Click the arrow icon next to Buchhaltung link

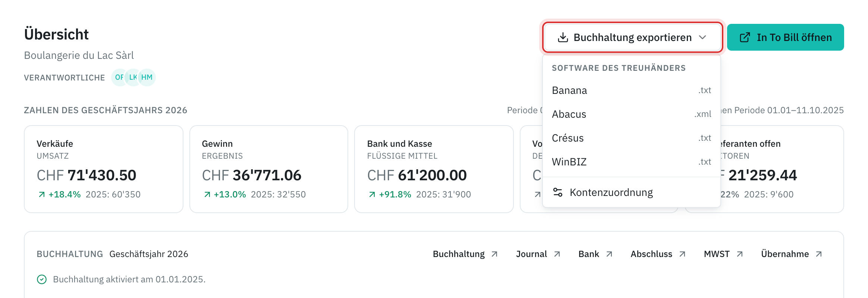pos(494,254)
